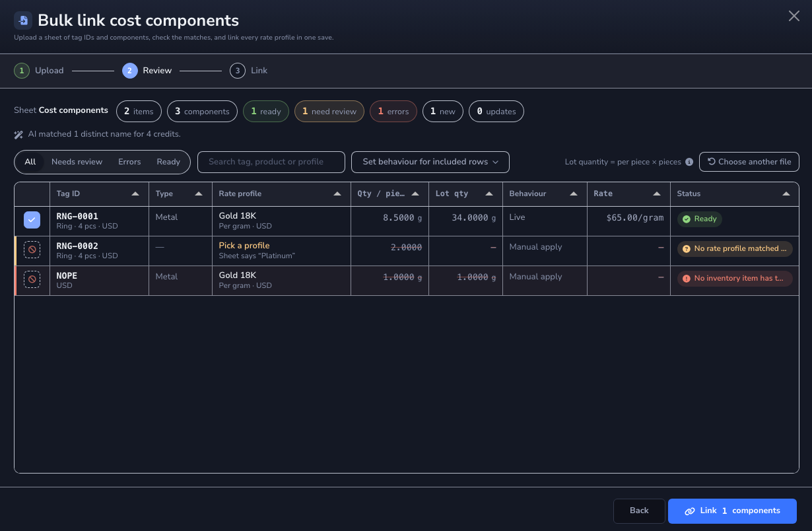Click 'Manual apply' in the NOPE row
Viewport: 812px width, 531px height.
click(x=535, y=277)
